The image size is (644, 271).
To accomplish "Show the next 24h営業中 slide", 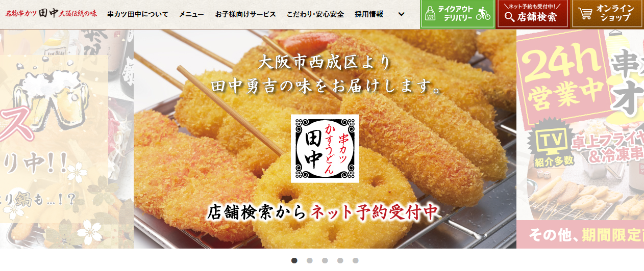I will [x=580, y=139].
